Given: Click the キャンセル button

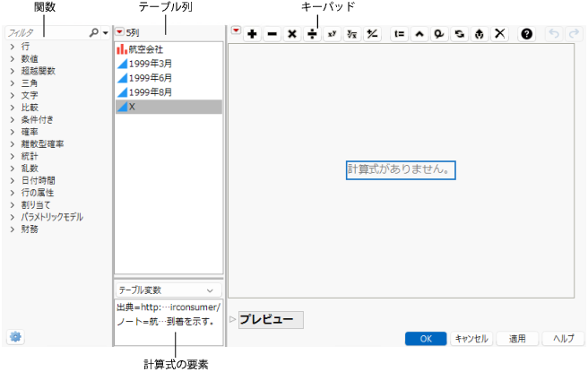Looking at the screenshot, I should coord(471,339).
